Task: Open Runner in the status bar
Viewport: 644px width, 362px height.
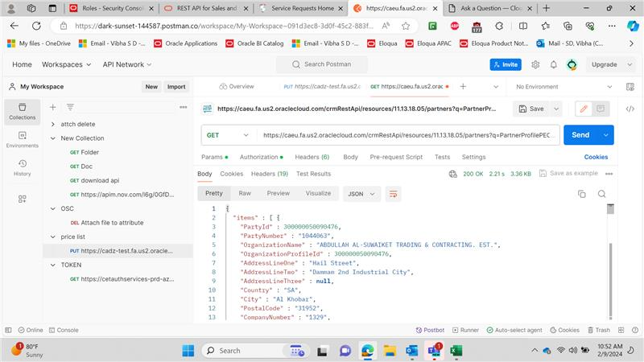Action: click(x=465, y=330)
